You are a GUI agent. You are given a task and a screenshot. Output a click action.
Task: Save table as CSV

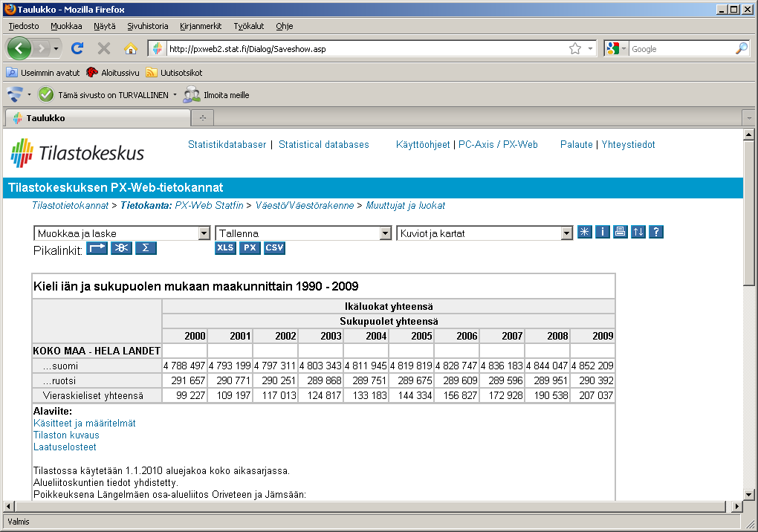pyautogui.click(x=274, y=248)
